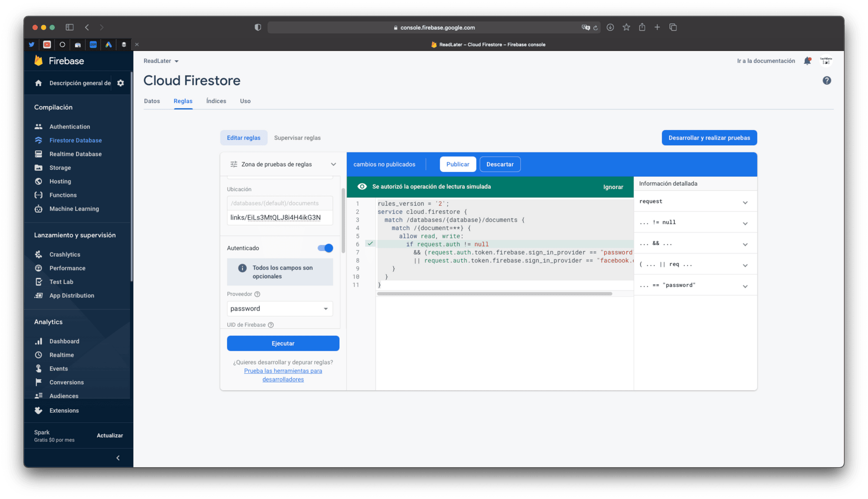Click the Descartar button

point(500,164)
